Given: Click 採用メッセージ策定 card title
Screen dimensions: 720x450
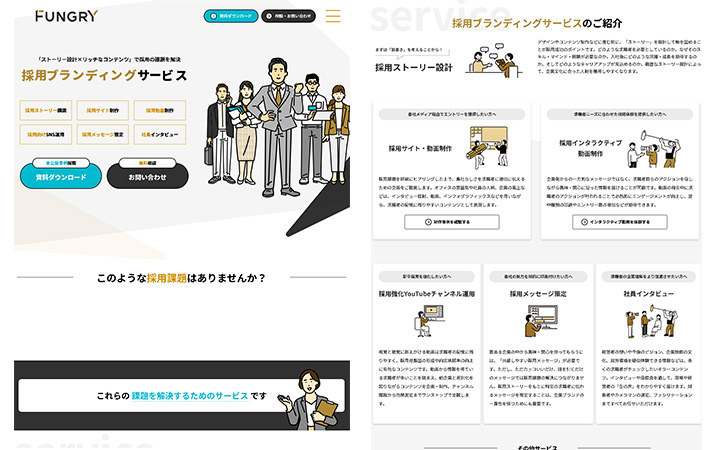Looking at the screenshot, I should click(538, 294).
